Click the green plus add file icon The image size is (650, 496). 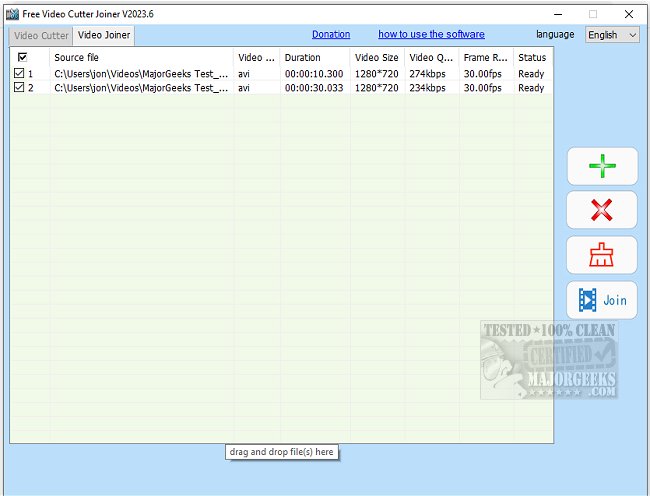coord(602,166)
